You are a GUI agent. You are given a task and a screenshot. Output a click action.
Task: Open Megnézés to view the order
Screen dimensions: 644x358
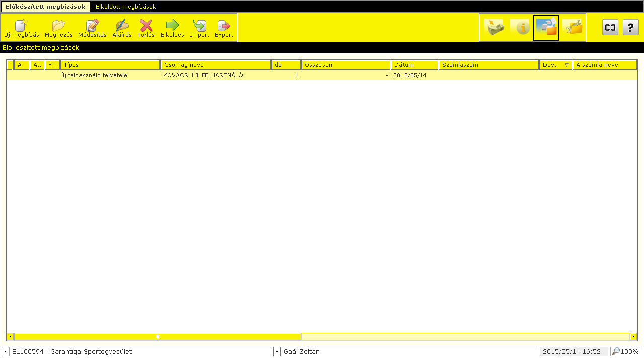(x=59, y=28)
